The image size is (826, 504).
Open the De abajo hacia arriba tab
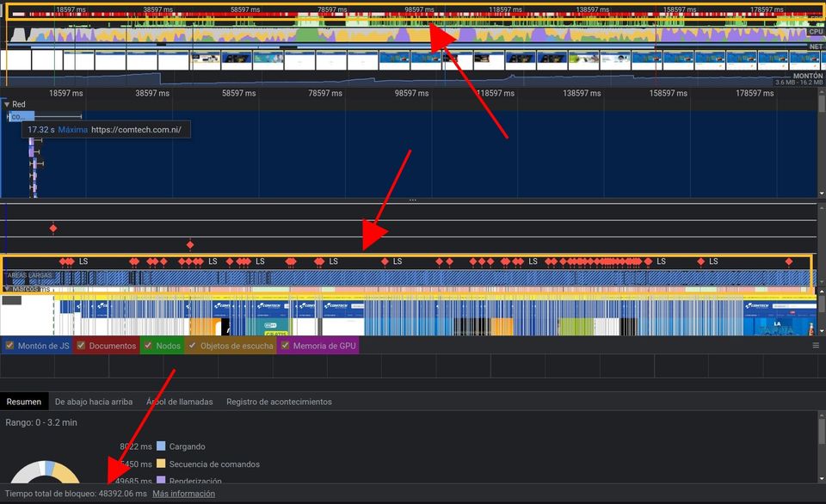point(94,402)
